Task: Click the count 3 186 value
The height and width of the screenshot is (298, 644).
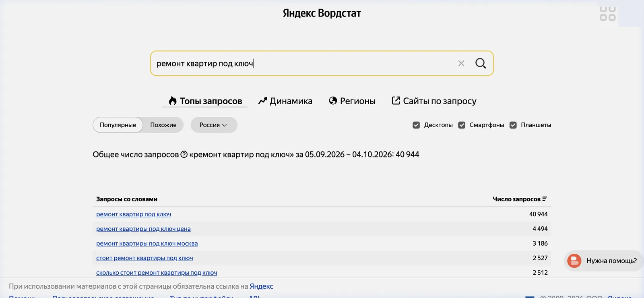Action: (540, 244)
